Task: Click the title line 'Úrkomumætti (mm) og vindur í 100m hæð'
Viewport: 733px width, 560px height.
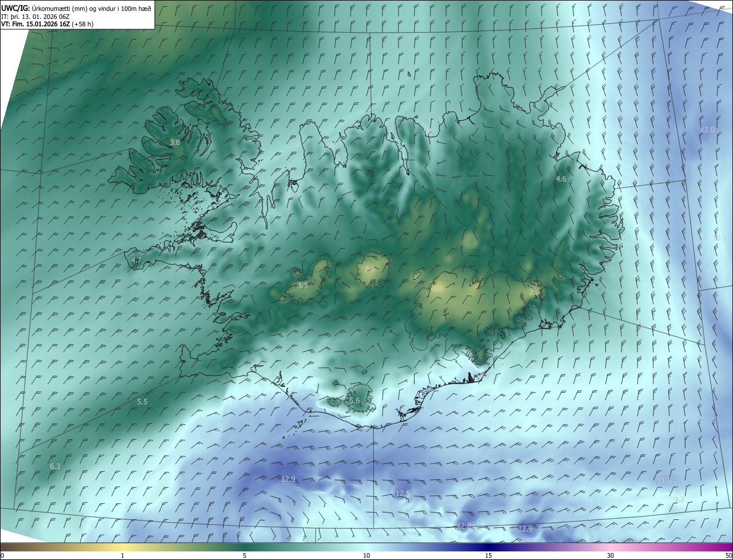Action: tap(91, 8)
